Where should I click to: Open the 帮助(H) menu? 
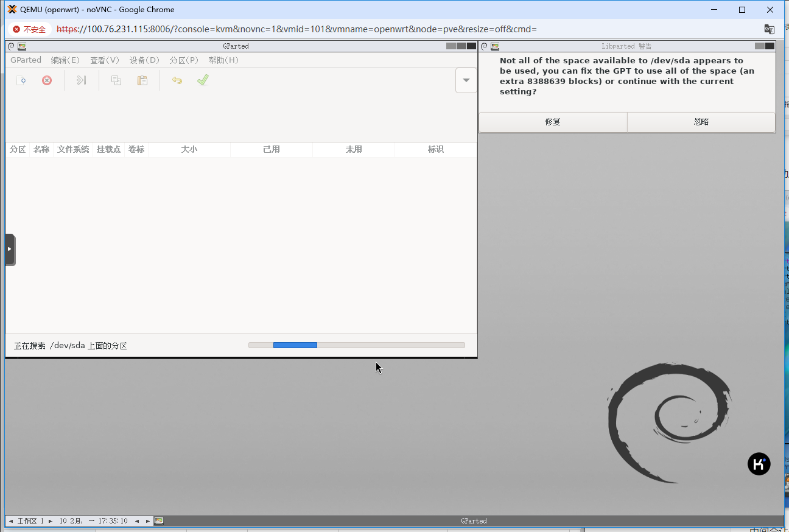click(223, 60)
